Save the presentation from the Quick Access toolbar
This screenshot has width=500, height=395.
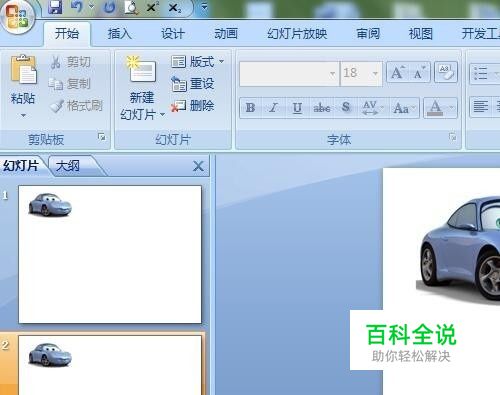pos(55,7)
